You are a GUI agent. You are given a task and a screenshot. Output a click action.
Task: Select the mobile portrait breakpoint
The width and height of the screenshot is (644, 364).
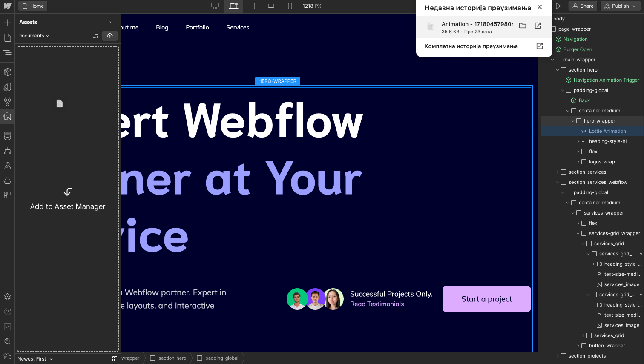290,6
